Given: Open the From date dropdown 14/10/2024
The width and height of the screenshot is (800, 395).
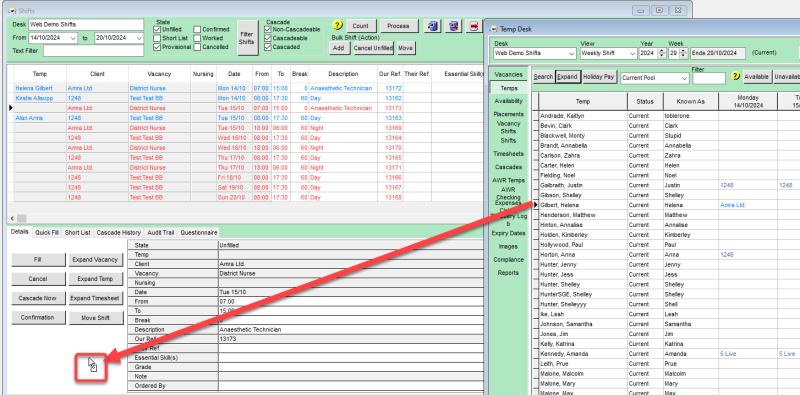Looking at the screenshot, I should point(72,38).
